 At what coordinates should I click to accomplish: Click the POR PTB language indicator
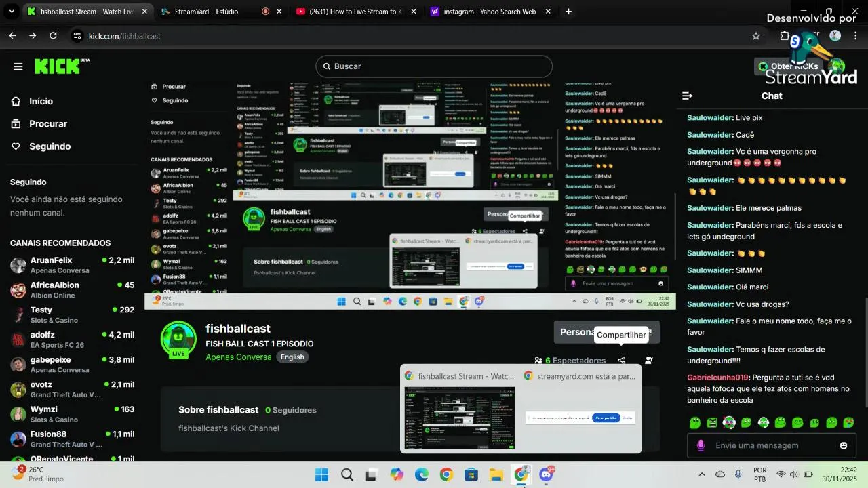pyautogui.click(x=760, y=474)
